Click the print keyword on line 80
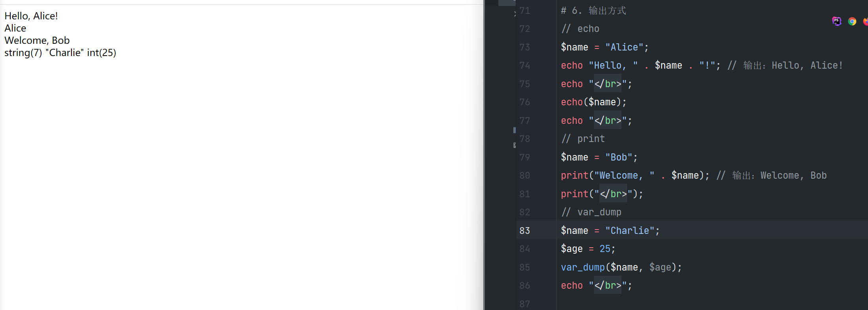Image resolution: width=868 pixels, height=310 pixels. pos(574,176)
